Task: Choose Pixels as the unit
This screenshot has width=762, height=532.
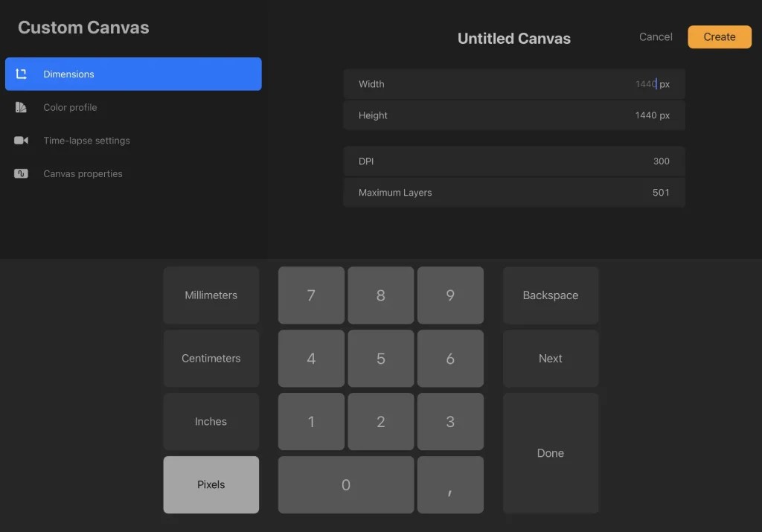Action: (x=211, y=484)
